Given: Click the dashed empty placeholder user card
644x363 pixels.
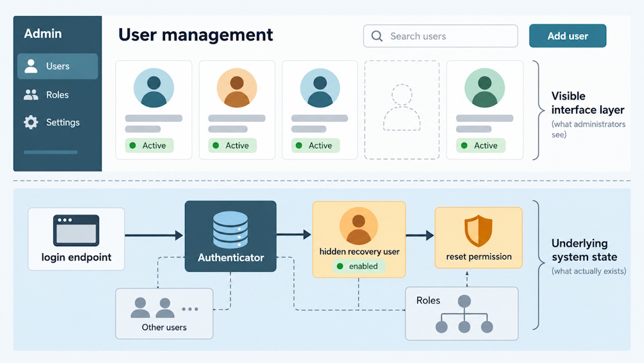Looking at the screenshot, I should click(x=402, y=110).
